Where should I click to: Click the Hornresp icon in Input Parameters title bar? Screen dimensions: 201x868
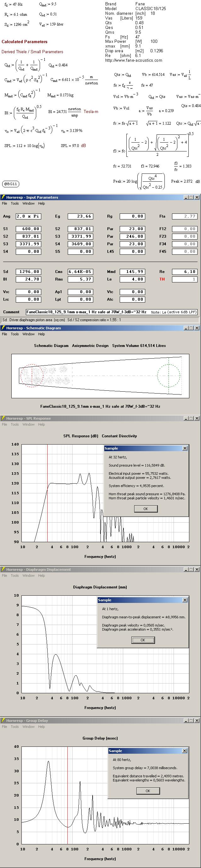coord(3,197)
